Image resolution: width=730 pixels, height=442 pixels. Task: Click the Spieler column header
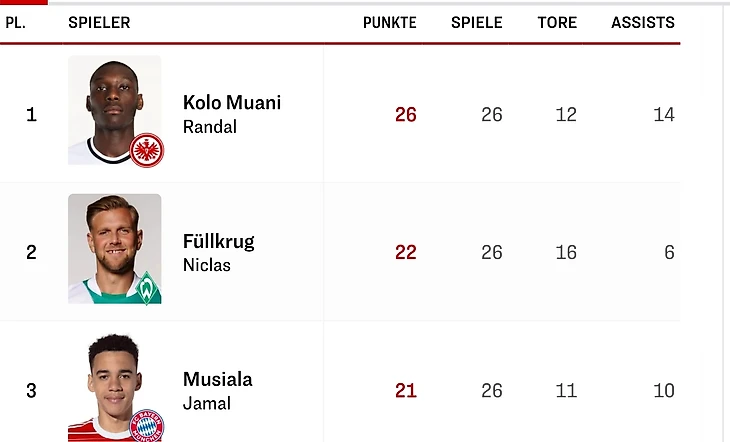click(x=99, y=22)
